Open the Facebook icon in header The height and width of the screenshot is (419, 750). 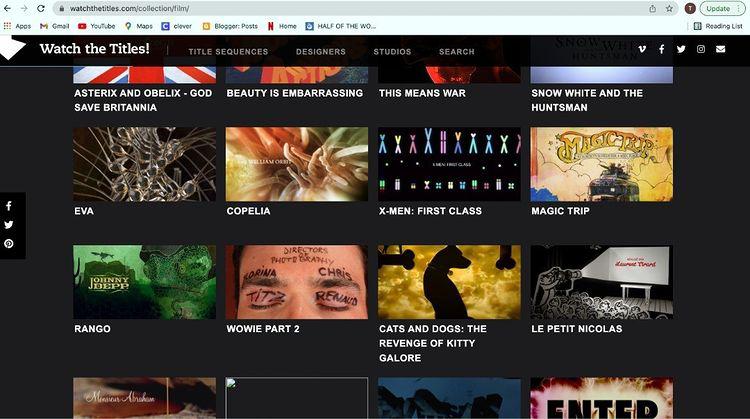click(662, 49)
